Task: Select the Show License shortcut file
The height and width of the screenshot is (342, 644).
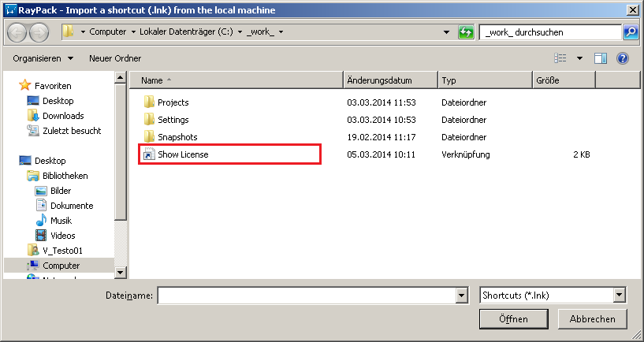Action: (183, 154)
